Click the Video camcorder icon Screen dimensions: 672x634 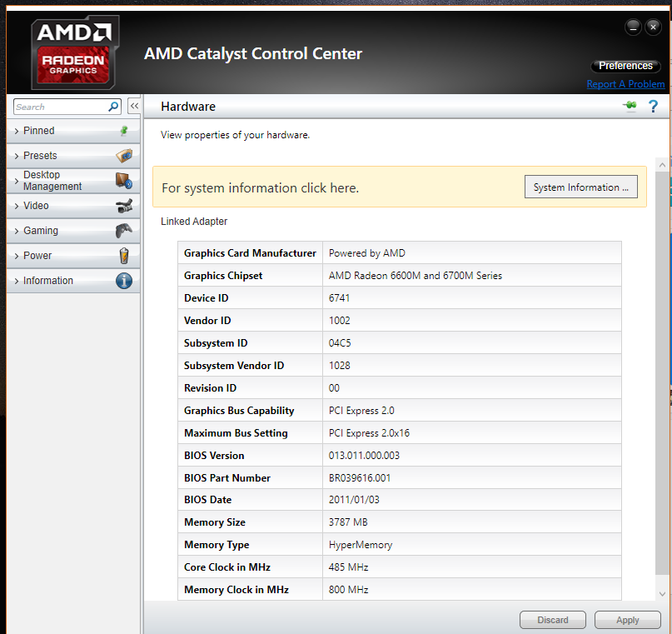point(124,206)
